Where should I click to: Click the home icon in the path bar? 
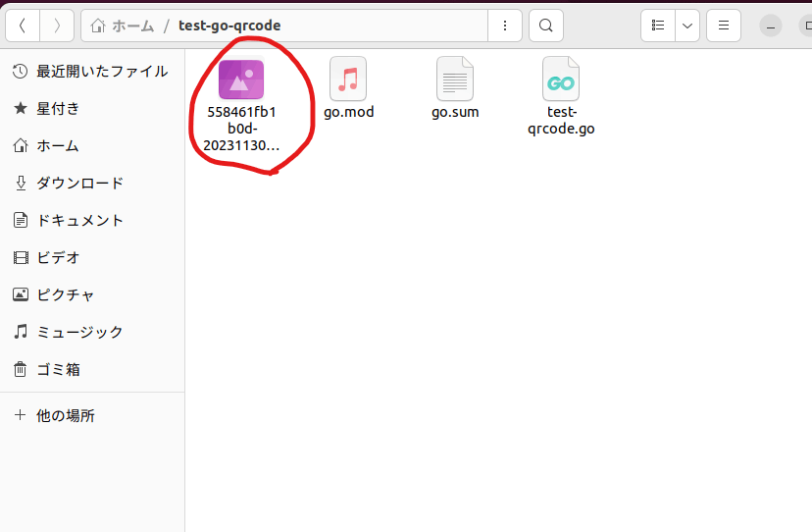pyautogui.click(x=98, y=26)
